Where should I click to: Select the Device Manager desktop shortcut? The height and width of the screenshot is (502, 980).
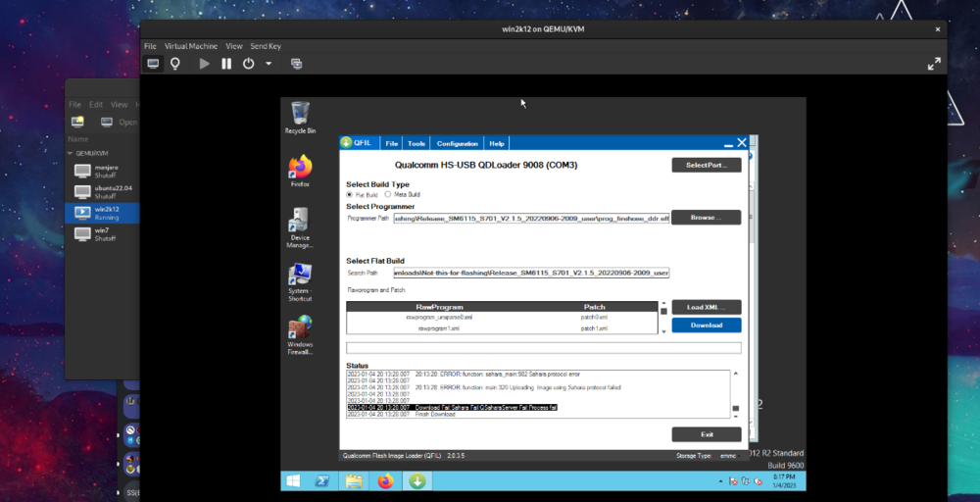pyautogui.click(x=300, y=227)
